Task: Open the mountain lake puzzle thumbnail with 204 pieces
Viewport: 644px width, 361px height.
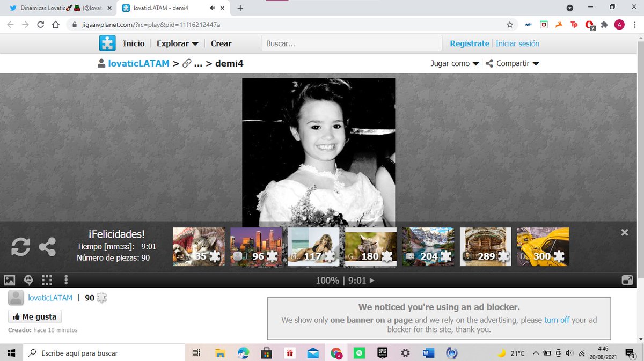Action: pyautogui.click(x=428, y=247)
